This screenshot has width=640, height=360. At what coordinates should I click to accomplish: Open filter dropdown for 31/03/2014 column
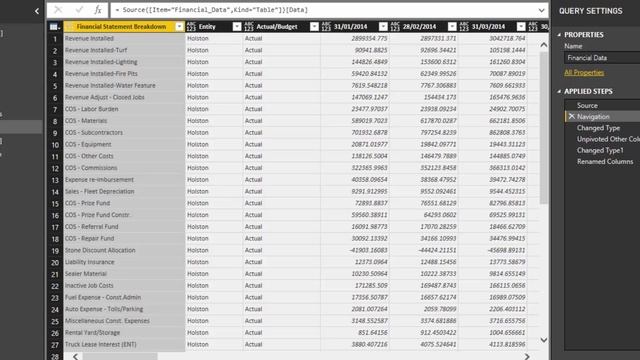(x=521, y=27)
